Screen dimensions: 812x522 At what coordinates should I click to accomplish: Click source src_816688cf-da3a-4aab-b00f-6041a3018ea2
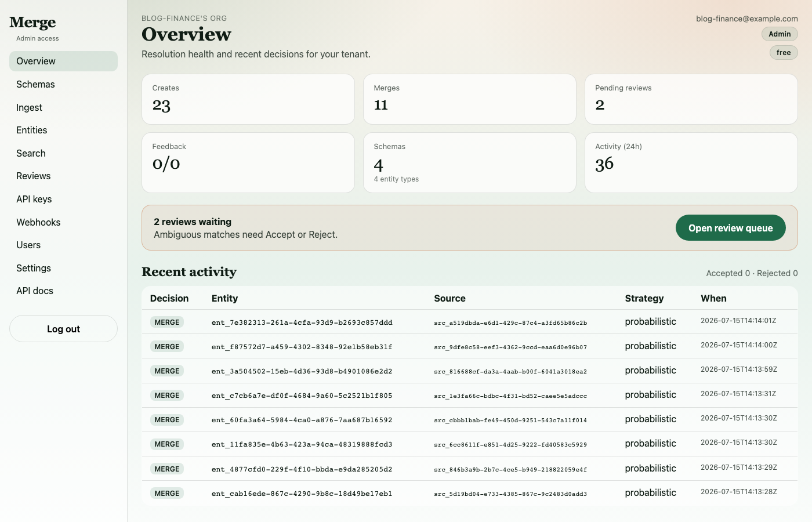click(510, 372)
